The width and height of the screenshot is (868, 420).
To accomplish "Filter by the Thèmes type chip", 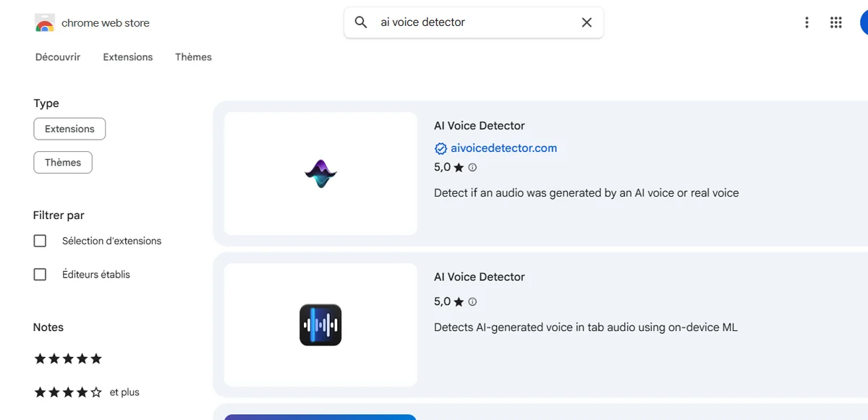I will click(63, 163).
